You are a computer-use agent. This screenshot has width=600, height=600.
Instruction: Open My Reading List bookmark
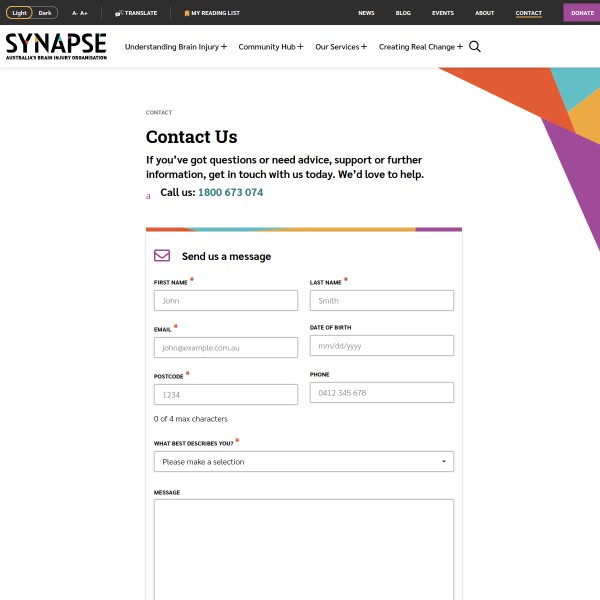tap(187, 14)
